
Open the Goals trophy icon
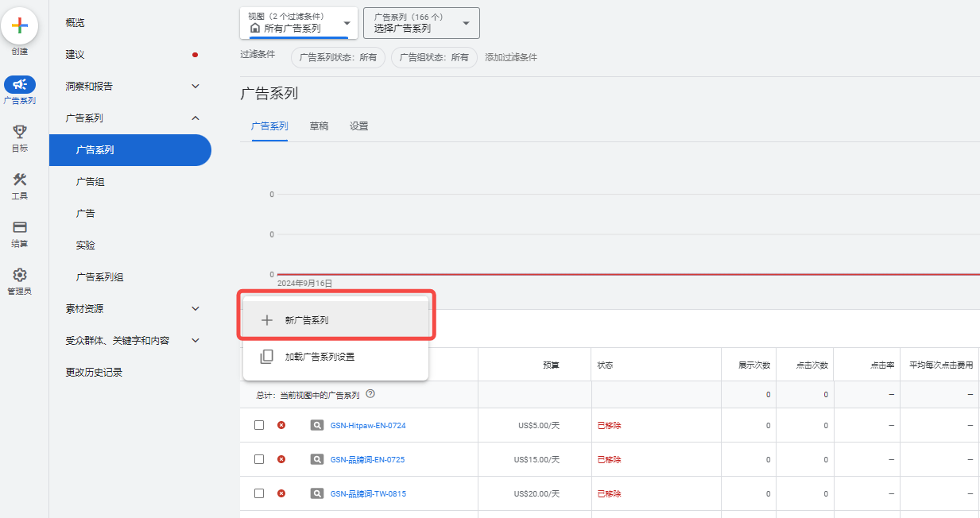tap(20, 132)
